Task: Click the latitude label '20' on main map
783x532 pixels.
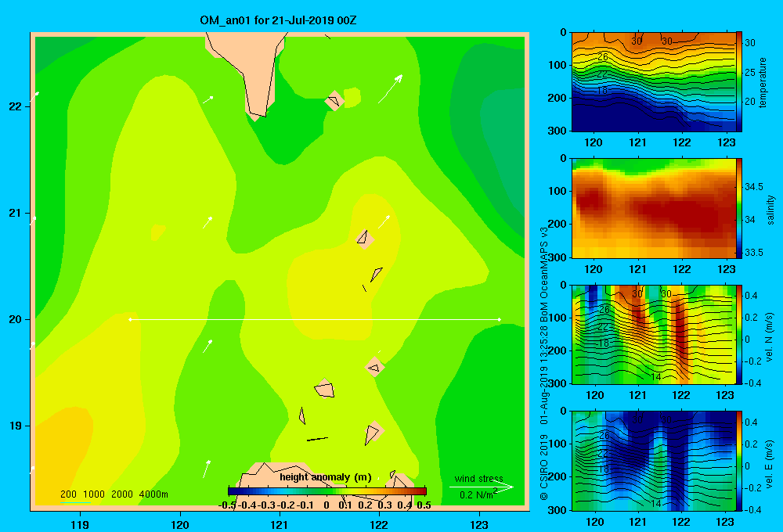Action: (x=16, y=319)
